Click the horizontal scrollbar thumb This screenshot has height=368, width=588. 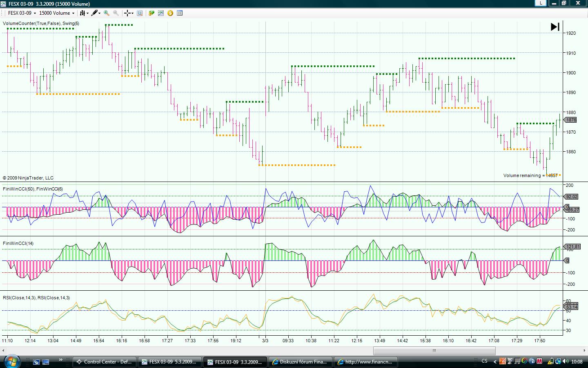tap(434, 350)
